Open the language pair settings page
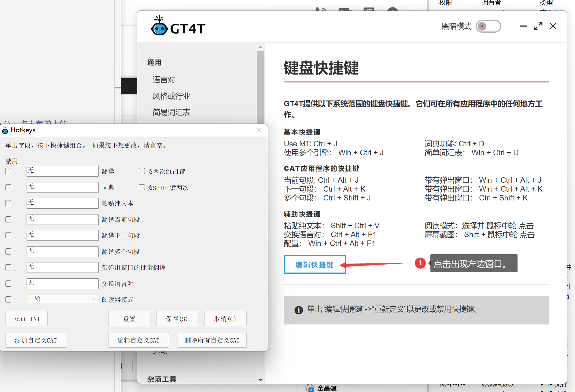The image size is (575, 392). point(164,80)
